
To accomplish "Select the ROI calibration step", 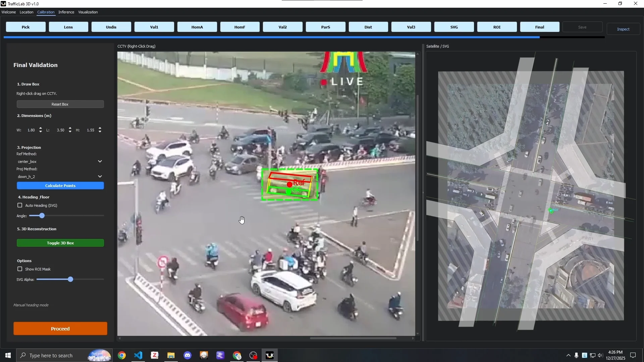I will click(497, 27).
